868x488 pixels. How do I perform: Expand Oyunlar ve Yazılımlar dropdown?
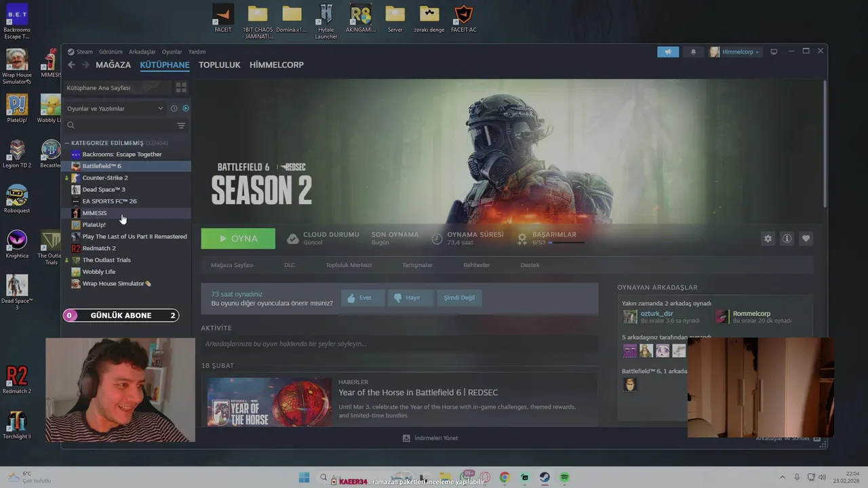[114, 108]
